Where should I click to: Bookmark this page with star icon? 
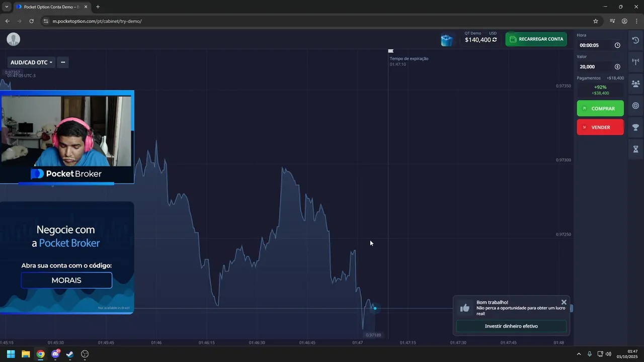(x=596, y=21)
